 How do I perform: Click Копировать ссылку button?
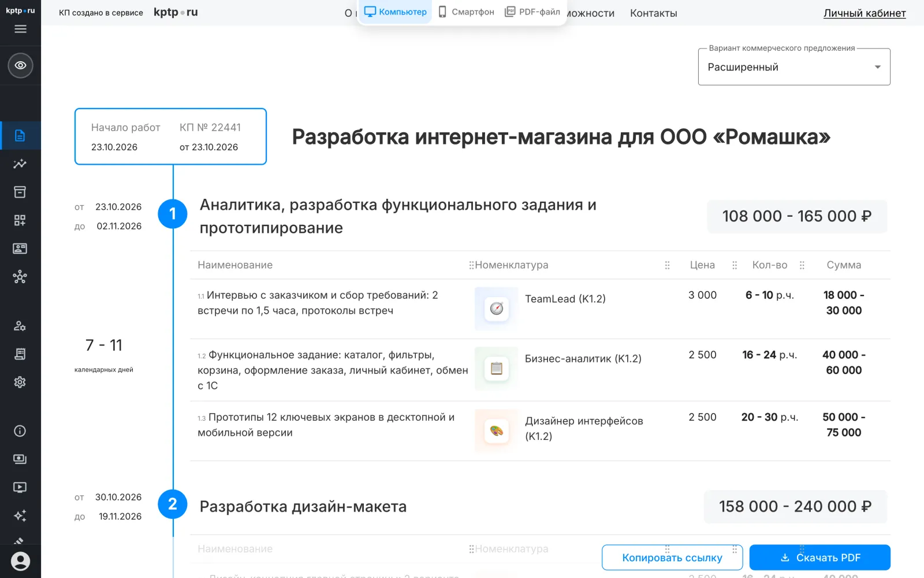pos(672,558)
